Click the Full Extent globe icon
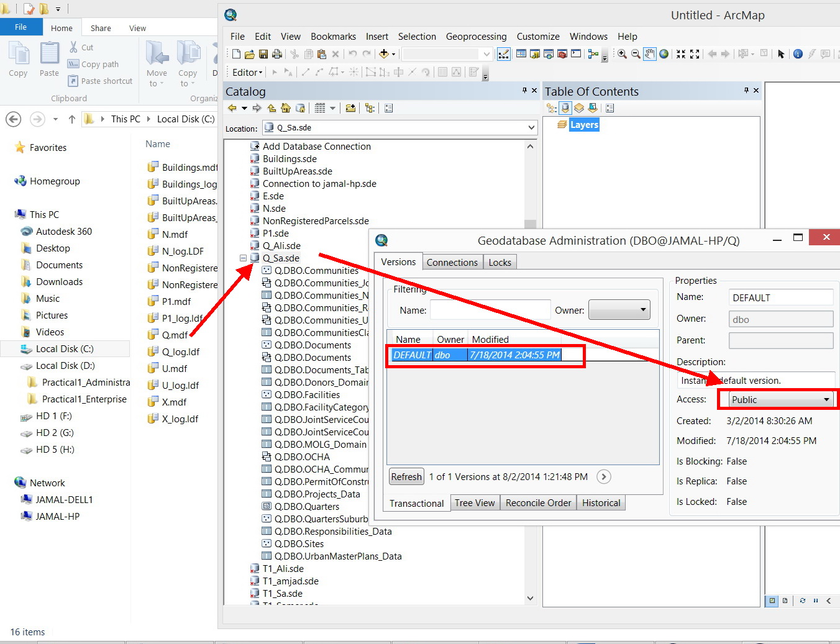 click(664, 54)
